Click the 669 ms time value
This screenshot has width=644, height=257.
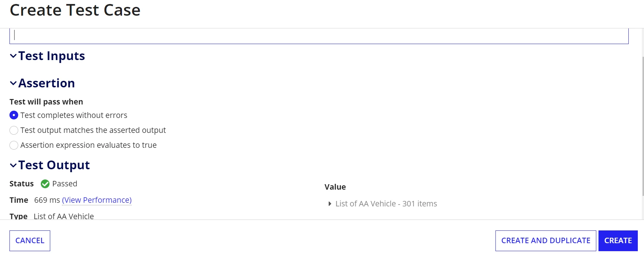click(x=47, y=200)
